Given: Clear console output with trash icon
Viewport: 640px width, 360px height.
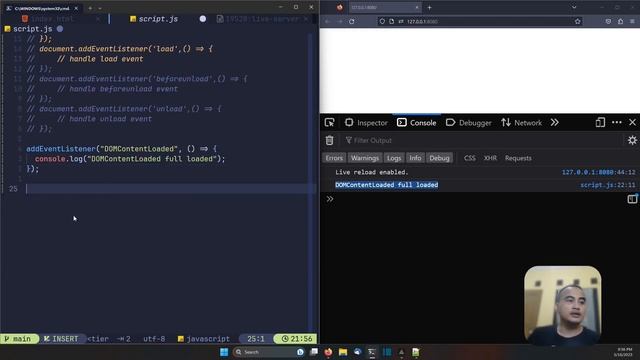Looking at the screenshot, I should click(x=329, y=140).
